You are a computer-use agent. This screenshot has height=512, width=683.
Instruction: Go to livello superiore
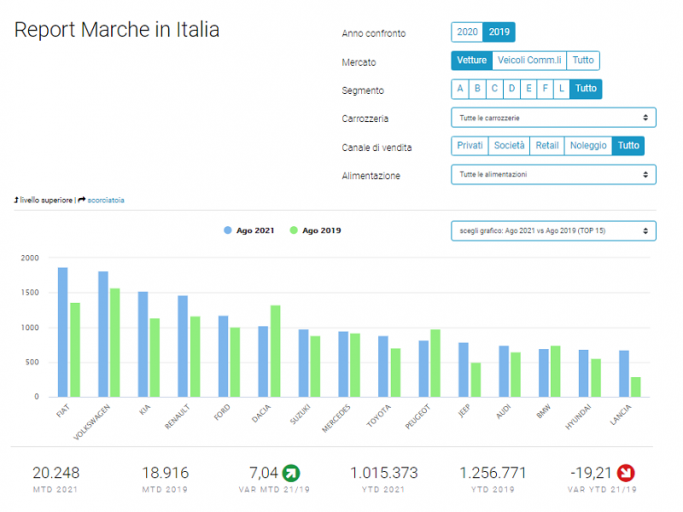tap(46, 200)
